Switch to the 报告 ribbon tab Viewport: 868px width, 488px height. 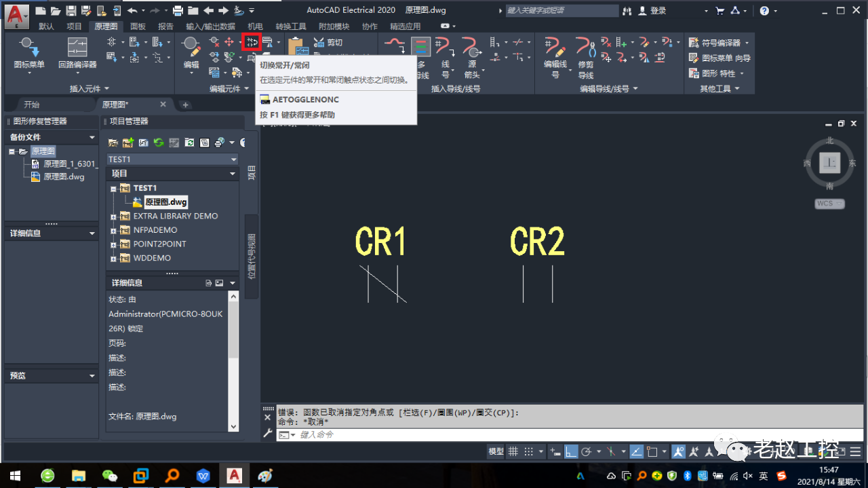tap(165, 26)
